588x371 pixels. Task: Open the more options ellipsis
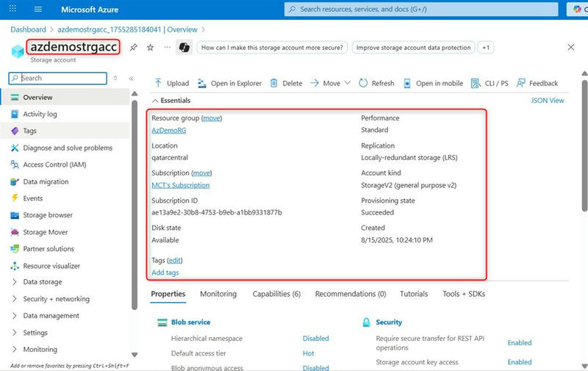tap(168, 48)
